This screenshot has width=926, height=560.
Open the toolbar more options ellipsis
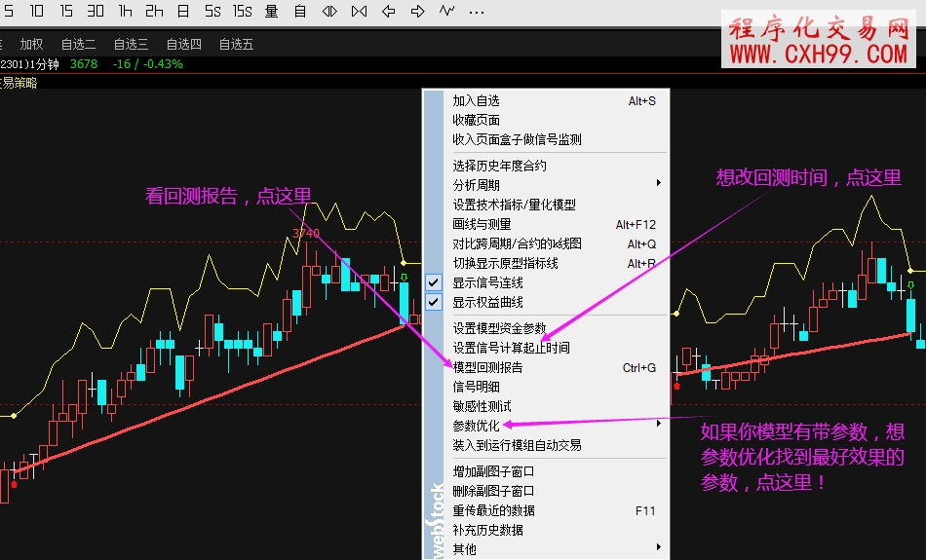(476, 11)
